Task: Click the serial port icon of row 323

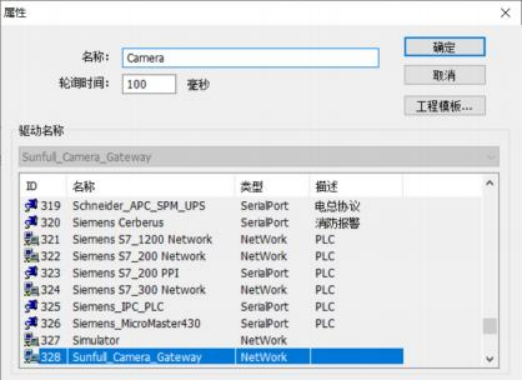Action: [31, 273]
